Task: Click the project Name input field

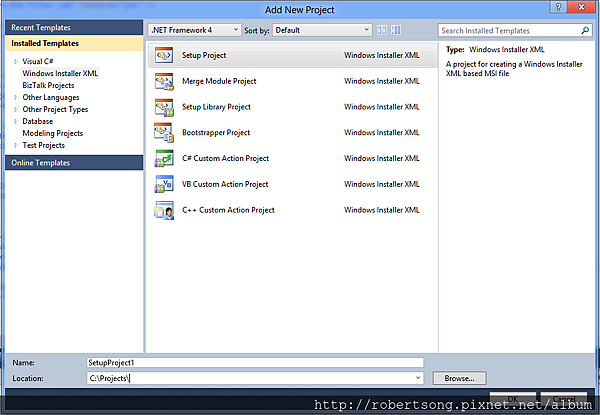Action: [x=255, y=362]
